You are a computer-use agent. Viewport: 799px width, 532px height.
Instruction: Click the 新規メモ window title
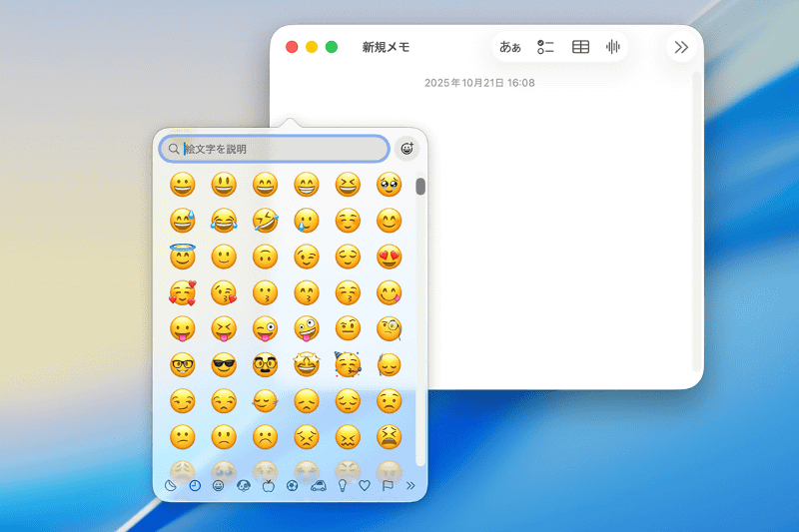(x=386, y=47)
